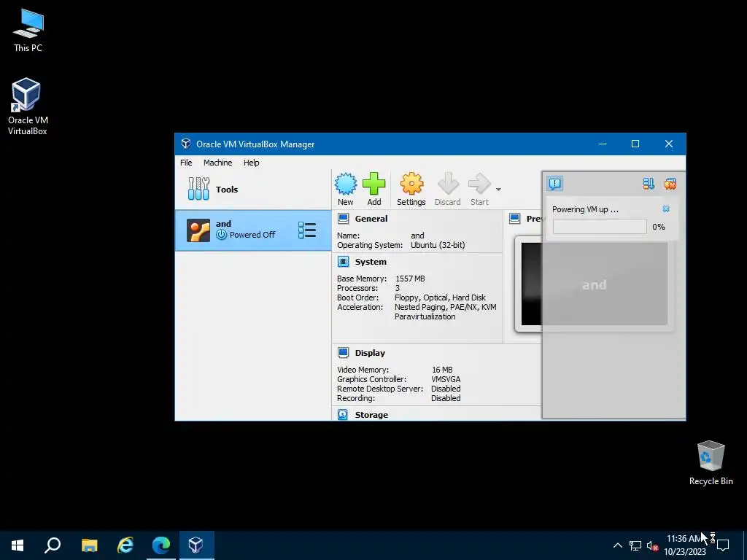Click the System chip icon
Screen dimensions: 747x560
click(x=343, y=262)
